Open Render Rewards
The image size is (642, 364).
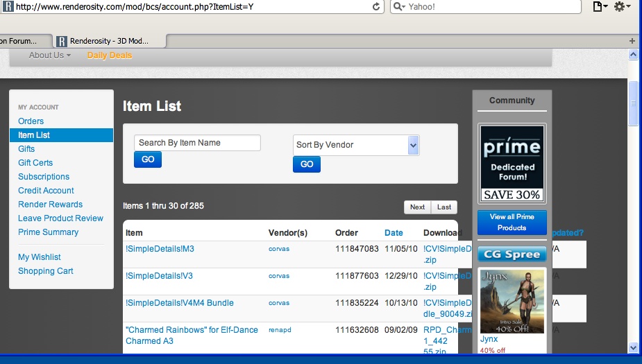tap(51, 205)
